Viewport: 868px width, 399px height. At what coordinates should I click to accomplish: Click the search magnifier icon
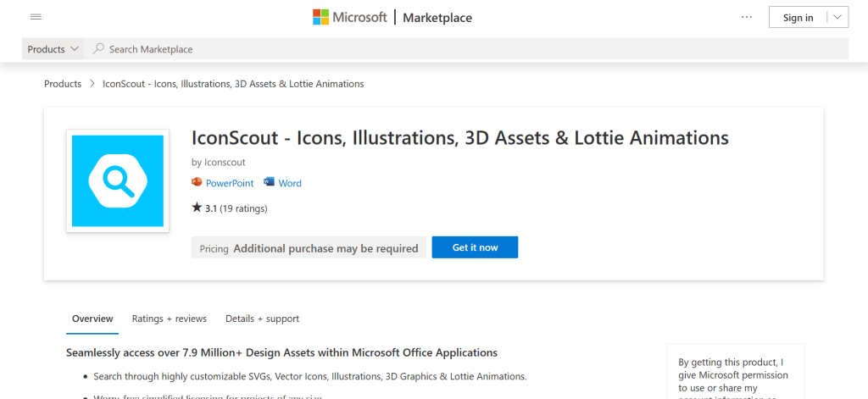click(99, 49)
